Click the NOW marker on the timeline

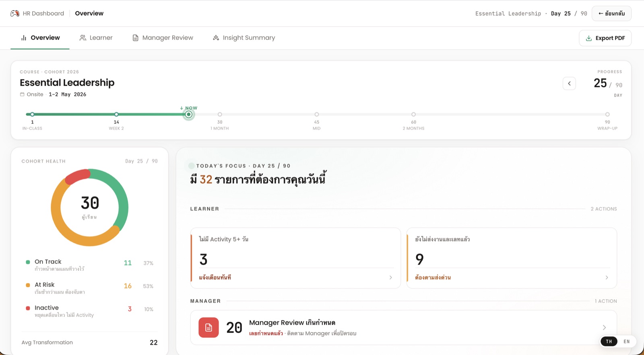188,115
